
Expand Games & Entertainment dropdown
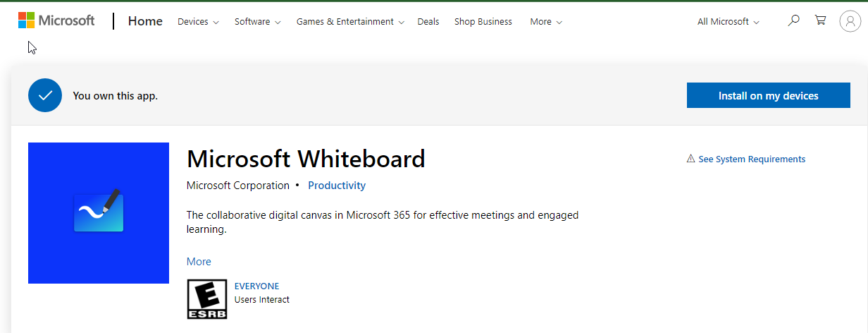349,22
